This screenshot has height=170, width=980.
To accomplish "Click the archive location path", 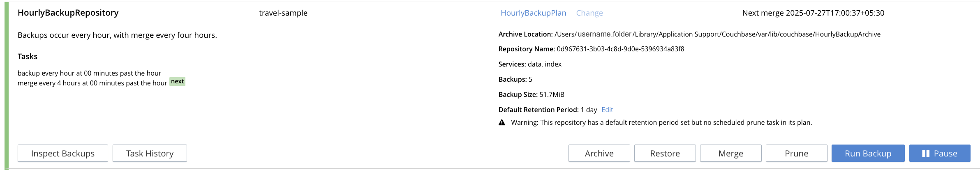I will point(717,34).
